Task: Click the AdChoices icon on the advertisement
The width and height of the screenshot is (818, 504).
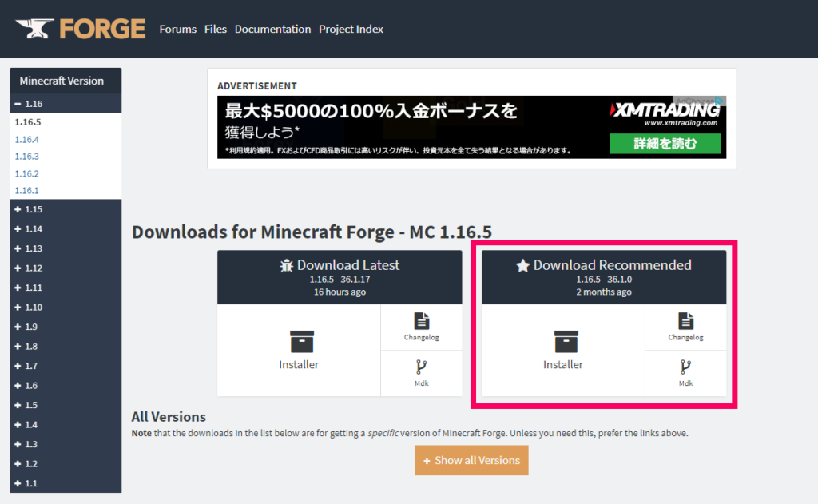Action: pos(720,101)
